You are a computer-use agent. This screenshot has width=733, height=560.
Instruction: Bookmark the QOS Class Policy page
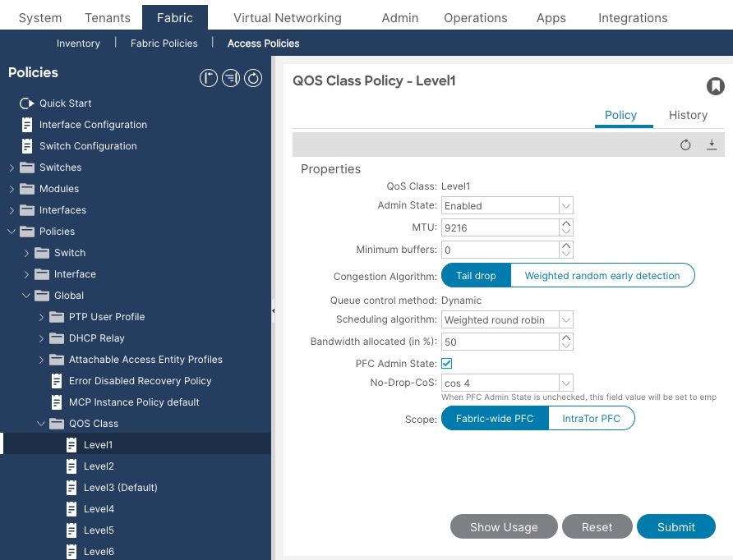click(x=714, y=85)
